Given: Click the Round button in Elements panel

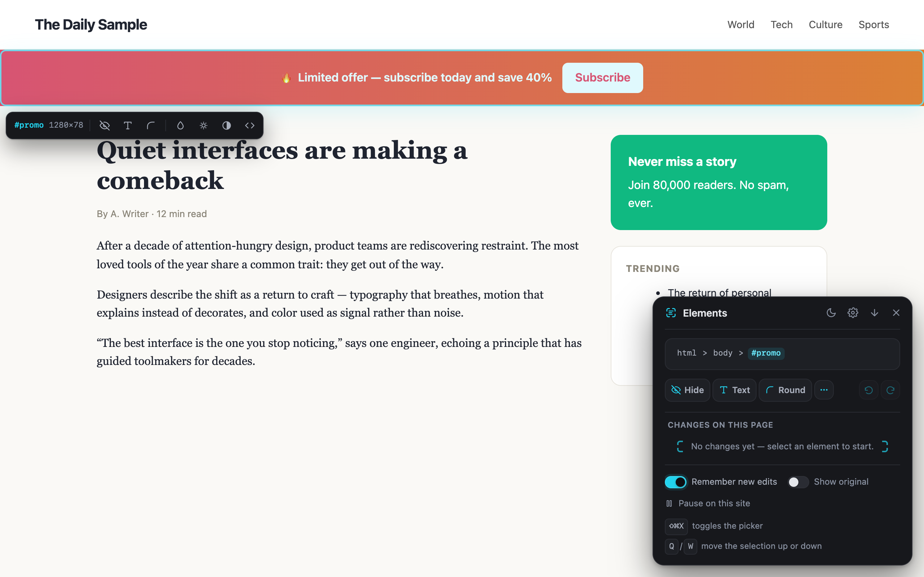Looking at the screenshot, I should 785,390.
